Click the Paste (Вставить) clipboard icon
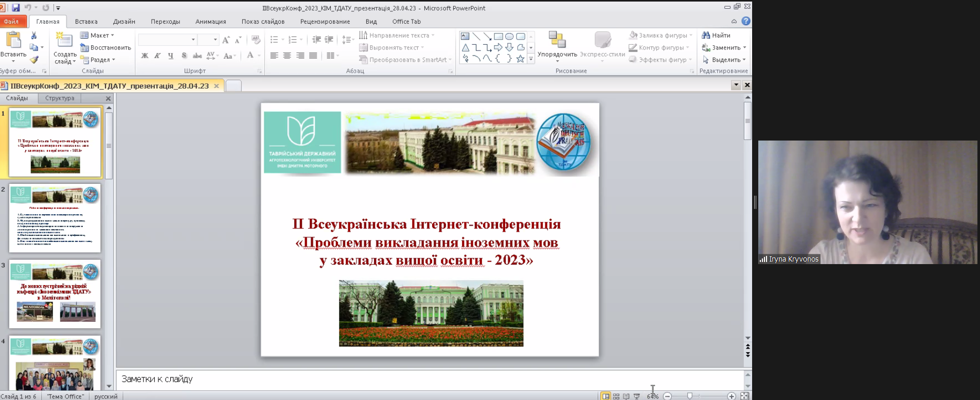Image resolution: width=980 pixels, height=400 pixels. click(13, 40)
